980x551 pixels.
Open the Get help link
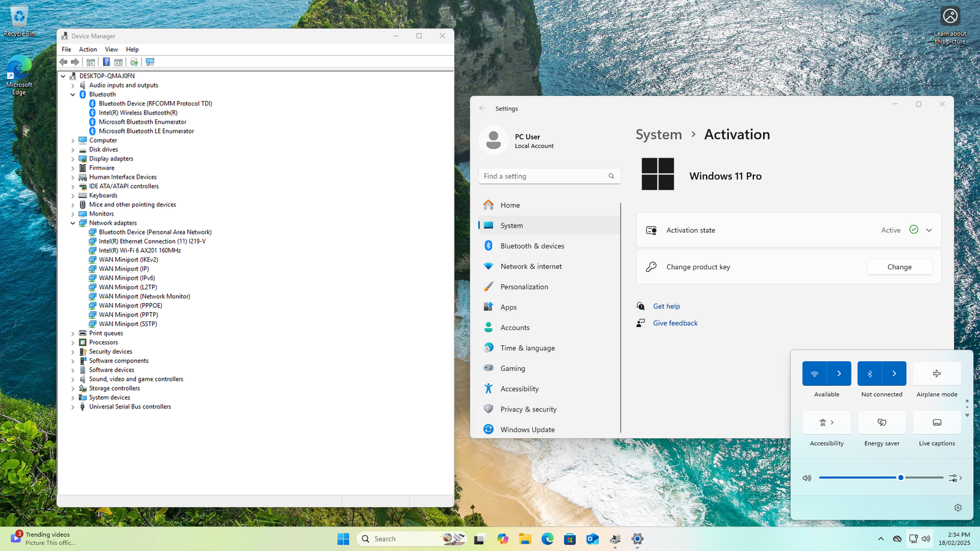click(x=666, y=306)
